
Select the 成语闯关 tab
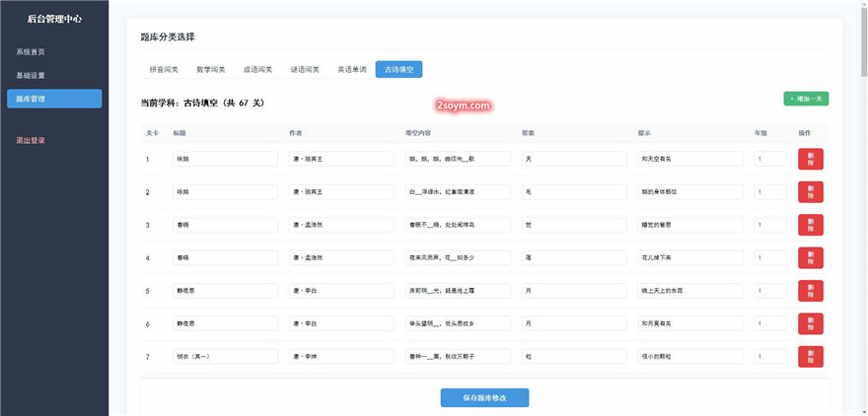pos(258,70)
